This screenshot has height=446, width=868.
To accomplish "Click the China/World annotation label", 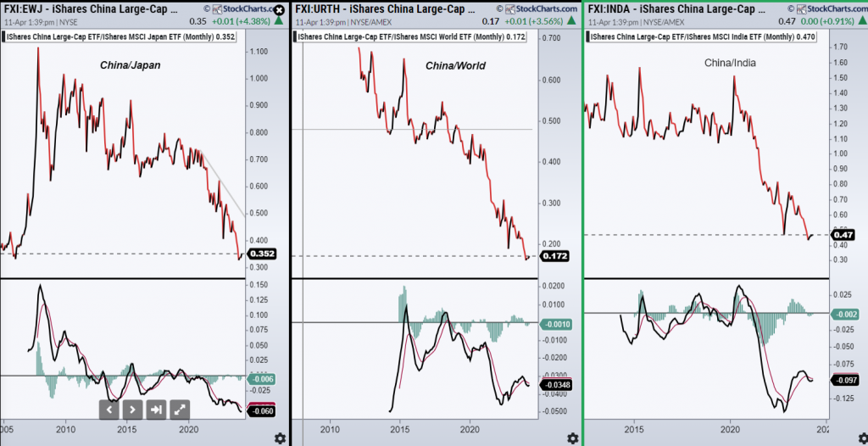I will coord(455,66).
